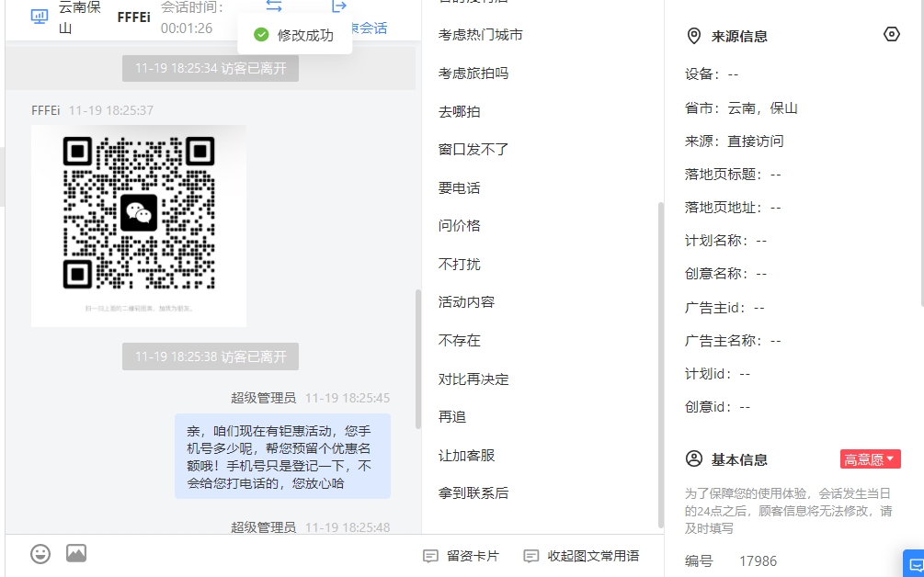The width and height of the screenshot is (924, 577).
Task: Click visitor name FFFEi in the header
Action: (x=133, y=17)
